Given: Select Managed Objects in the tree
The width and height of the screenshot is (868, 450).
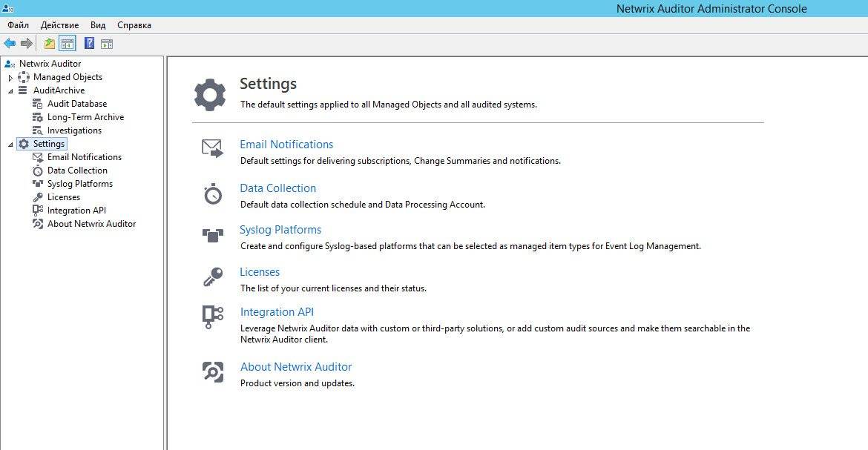Looking at the screenshot, I should pos(68,77).
